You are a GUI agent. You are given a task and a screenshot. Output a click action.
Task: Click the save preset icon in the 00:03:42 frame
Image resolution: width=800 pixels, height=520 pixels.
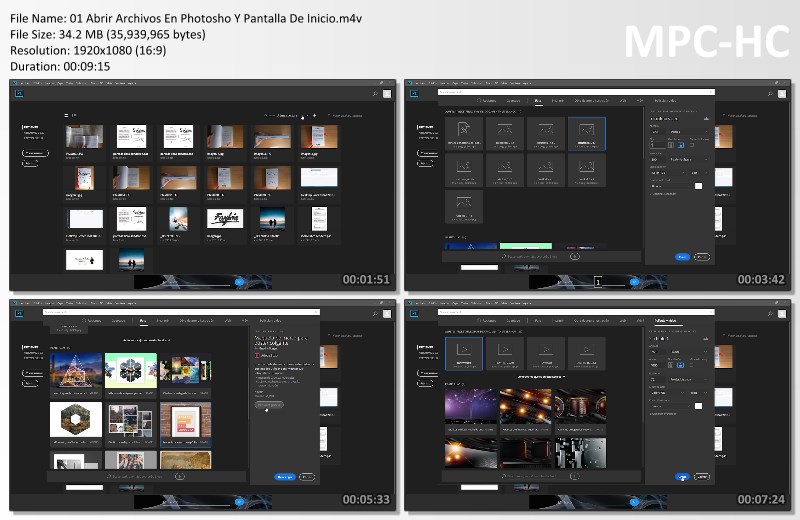click(x=706, y=118)
